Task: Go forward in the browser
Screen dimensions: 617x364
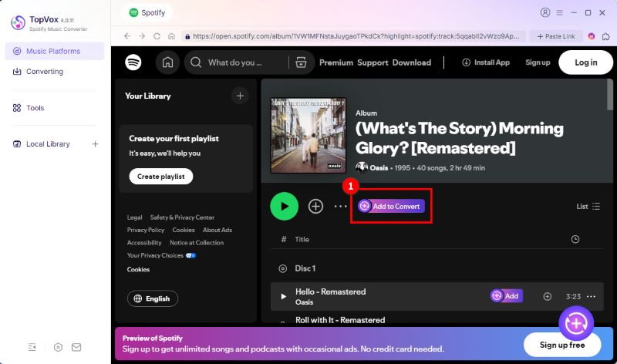Action: (142, 36)
